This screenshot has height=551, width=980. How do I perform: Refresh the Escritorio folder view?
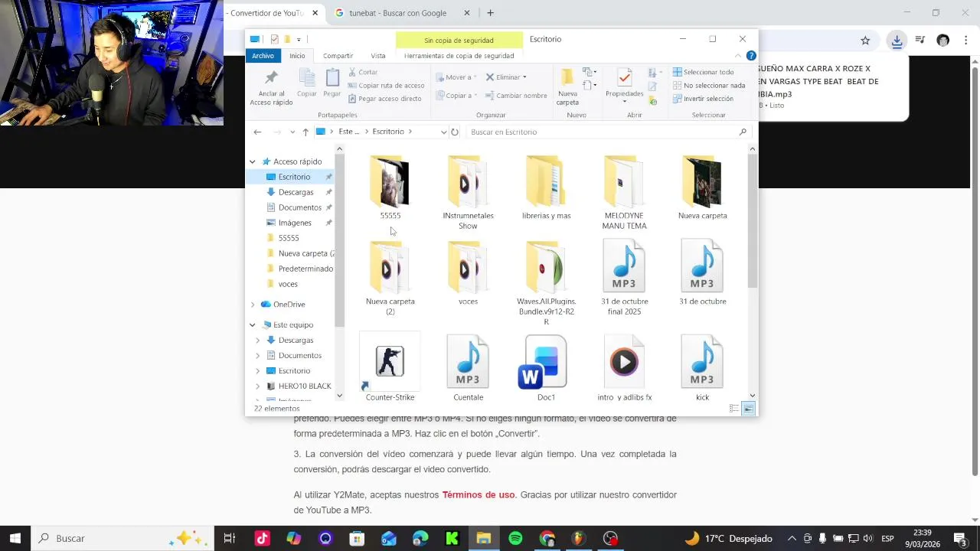455,132
